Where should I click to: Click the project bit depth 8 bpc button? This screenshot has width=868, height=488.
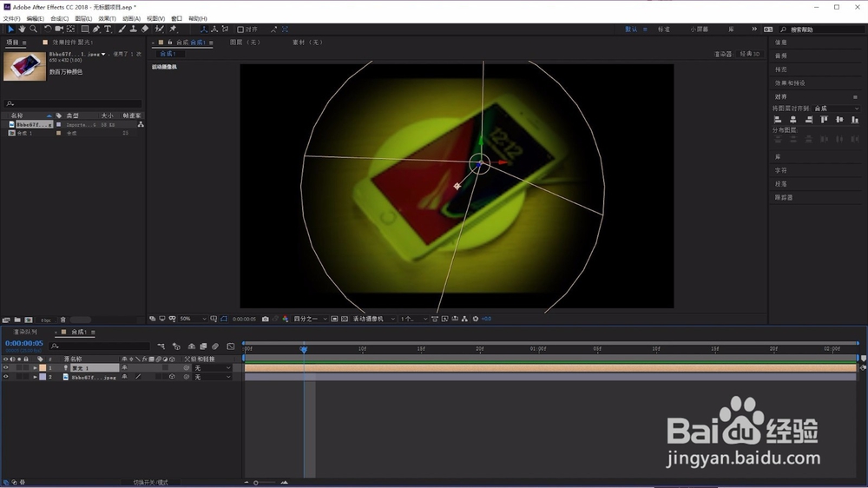(x=46, y=320)
